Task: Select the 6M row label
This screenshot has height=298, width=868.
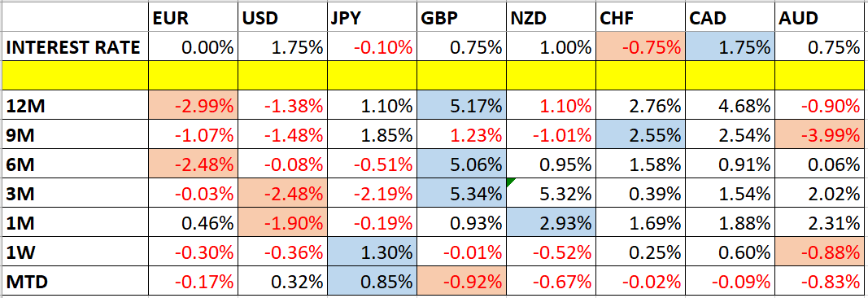Action: [75, 164]
